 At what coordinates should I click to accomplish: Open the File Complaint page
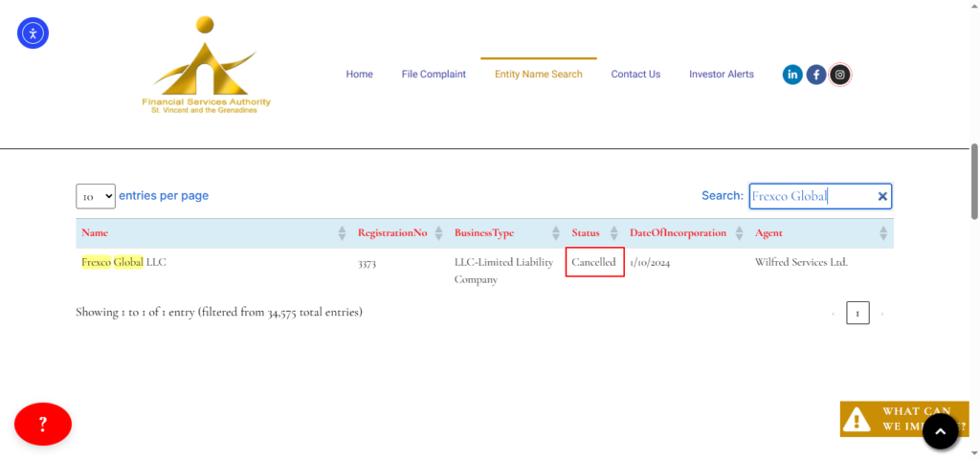pos(434,75)
